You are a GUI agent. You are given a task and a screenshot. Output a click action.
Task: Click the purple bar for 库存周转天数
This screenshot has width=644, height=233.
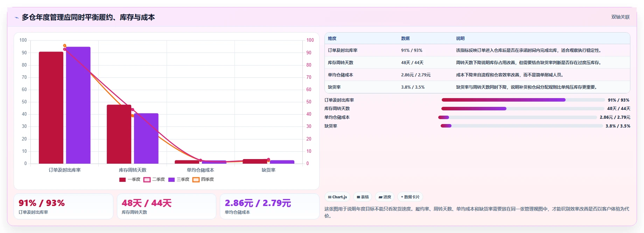tap(146, 138)
